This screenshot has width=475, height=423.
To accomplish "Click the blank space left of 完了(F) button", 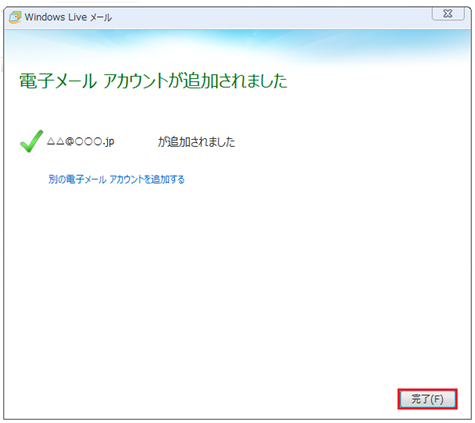I will pyautogui.click(x=233, y=399).
